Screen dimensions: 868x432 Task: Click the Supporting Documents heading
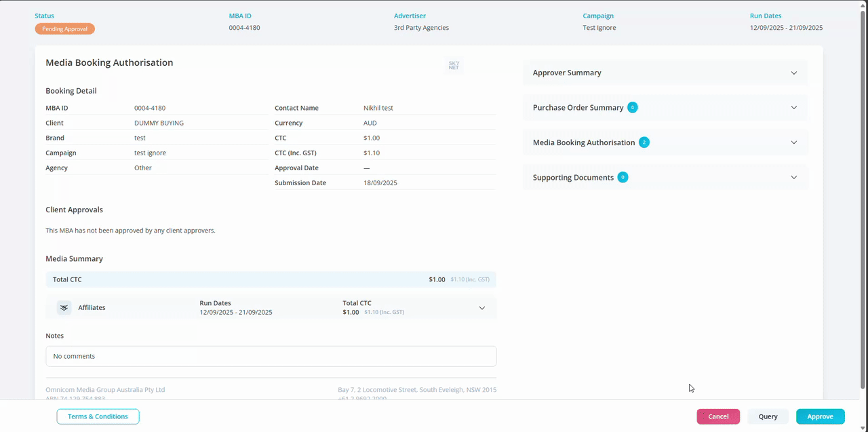click(x=573, y=178)
